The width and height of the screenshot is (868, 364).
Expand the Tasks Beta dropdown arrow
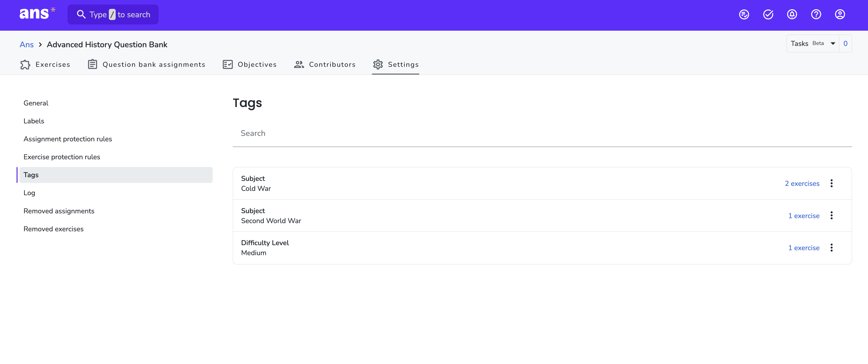pos(833,43)
